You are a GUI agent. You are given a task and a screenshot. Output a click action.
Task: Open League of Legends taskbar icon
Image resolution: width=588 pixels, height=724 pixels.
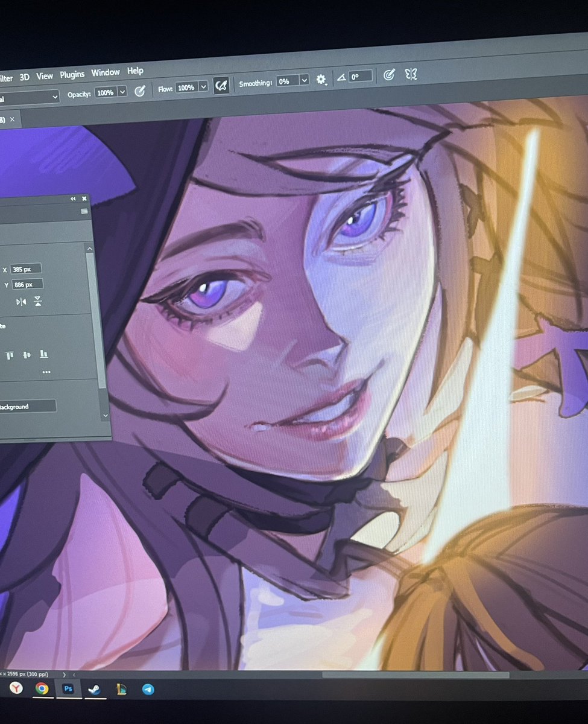[121, 689]
